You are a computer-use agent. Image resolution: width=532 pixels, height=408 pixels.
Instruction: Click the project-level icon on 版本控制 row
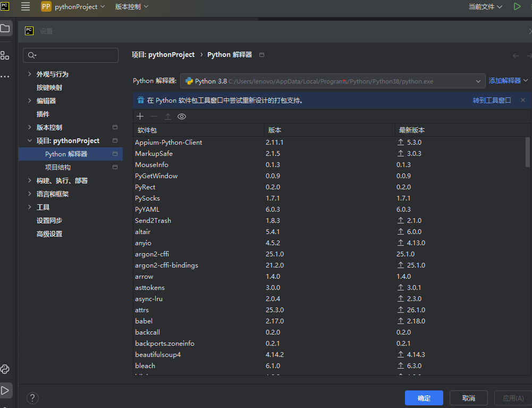pos(115,127)
